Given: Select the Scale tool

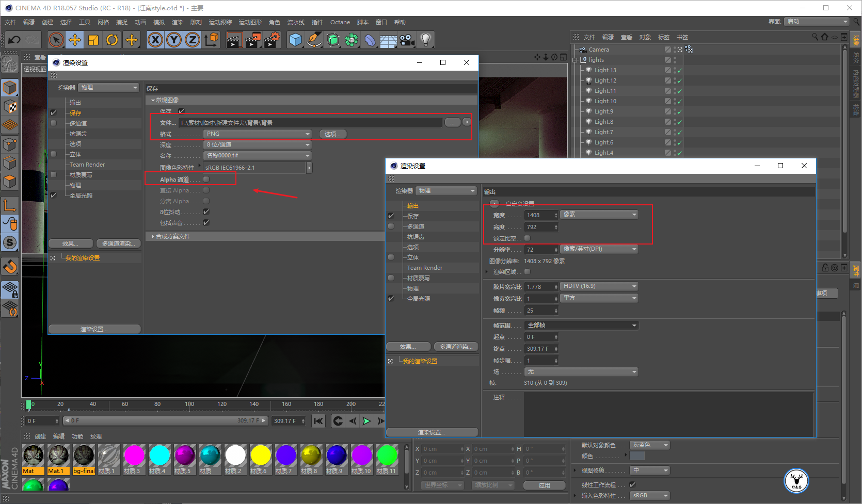Looking at the screenshot, I should (x=93, y=40).
